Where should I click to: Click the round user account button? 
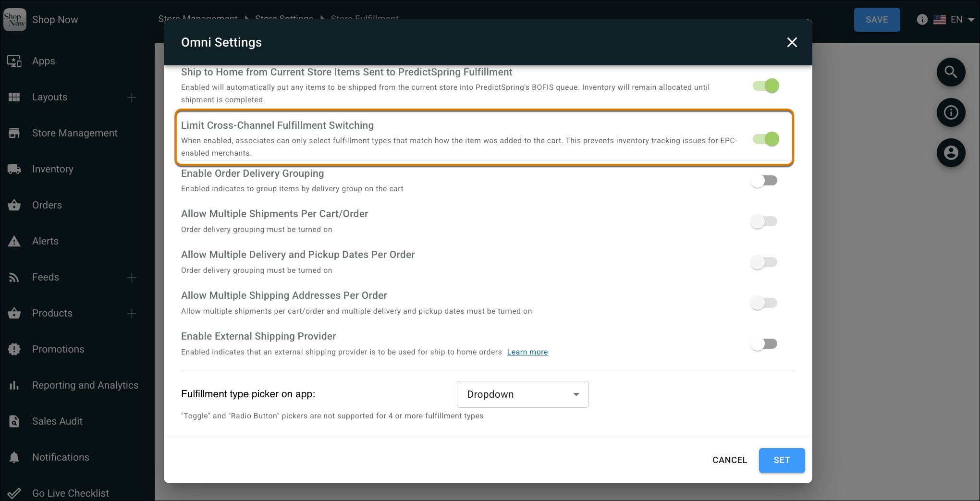click(x=951, y=153)
